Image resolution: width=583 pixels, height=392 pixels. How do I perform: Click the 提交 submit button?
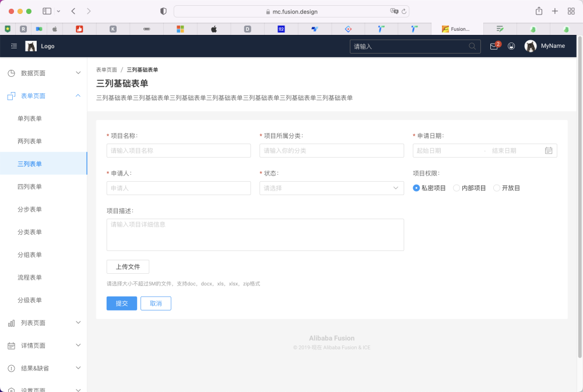click(121, 303)
